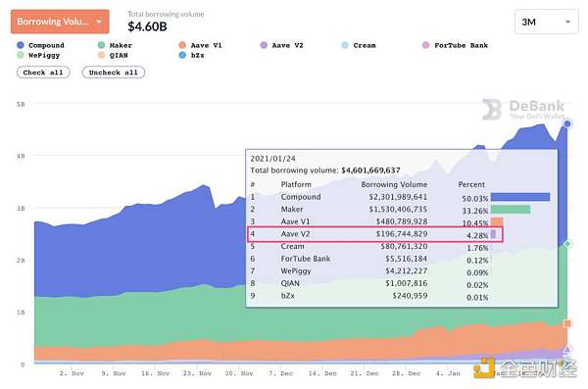Click the 4. Jan x-axis label
Screen dimensions: 588x389
pyautogui.click(x=448, y=373)
